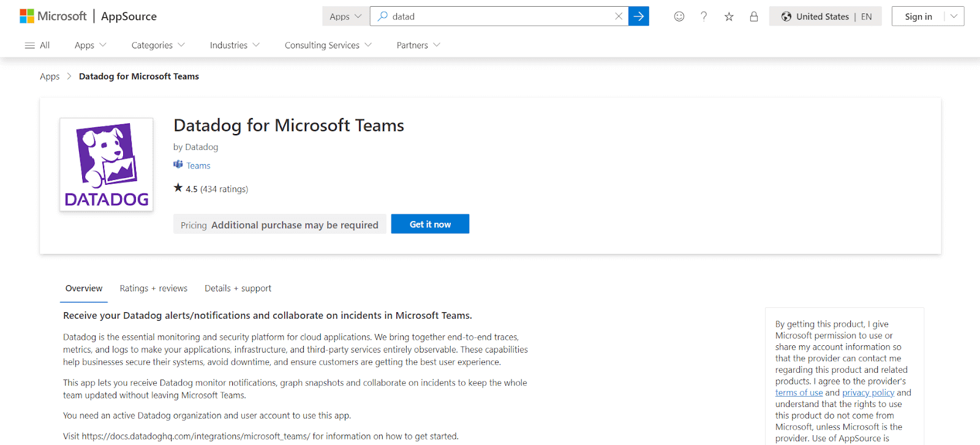The width and height of the screenshot is (980, 445).
Task: Click the by Datadog publisher text
Action: [195, 147]
